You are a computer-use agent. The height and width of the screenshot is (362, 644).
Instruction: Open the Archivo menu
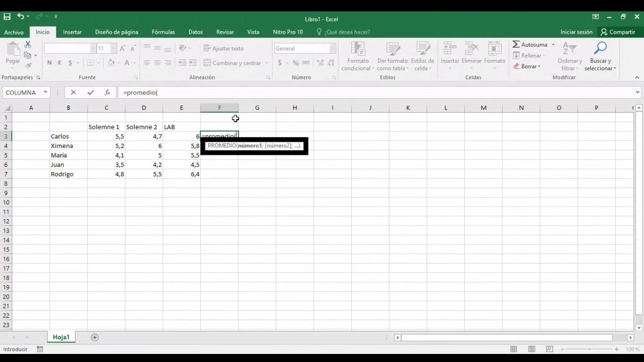pos(14,32)
